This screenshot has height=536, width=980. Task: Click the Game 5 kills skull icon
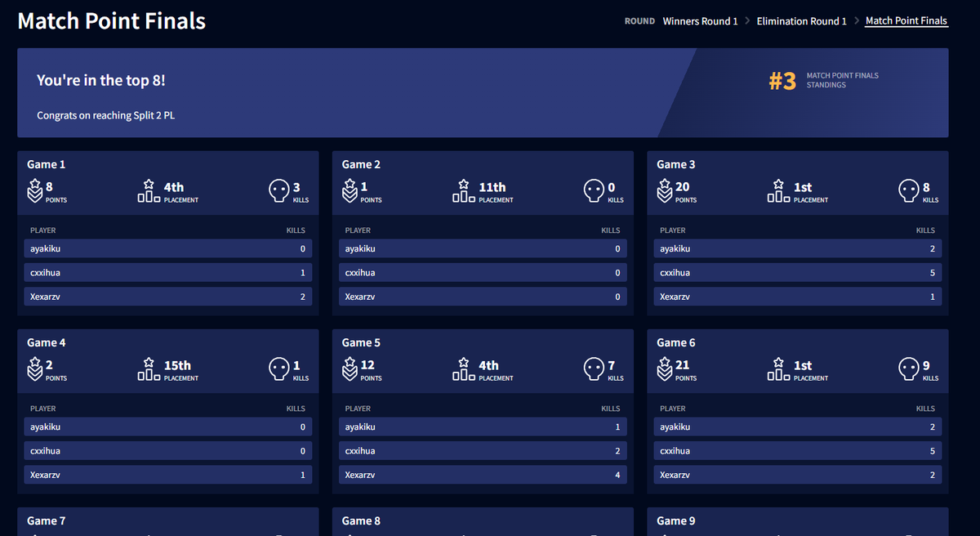pyautogui.click(x=594, y=369)
